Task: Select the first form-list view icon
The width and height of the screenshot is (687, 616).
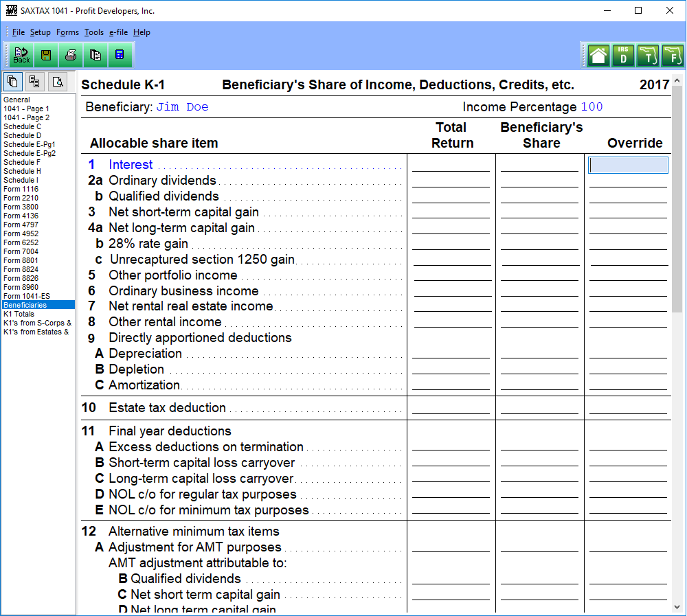Action: (12, 82)
